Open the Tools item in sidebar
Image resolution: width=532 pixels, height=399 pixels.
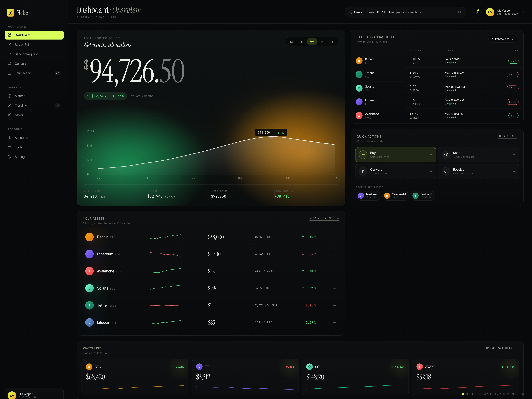point(34,147)
